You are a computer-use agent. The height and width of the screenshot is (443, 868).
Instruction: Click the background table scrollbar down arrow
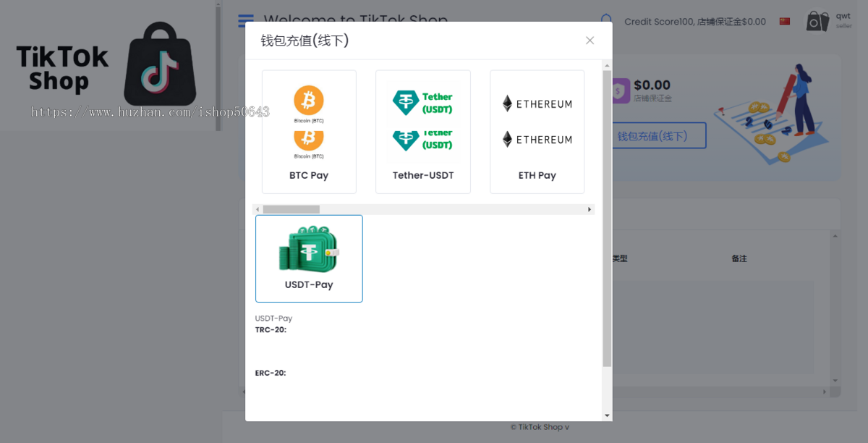point(835,381)
